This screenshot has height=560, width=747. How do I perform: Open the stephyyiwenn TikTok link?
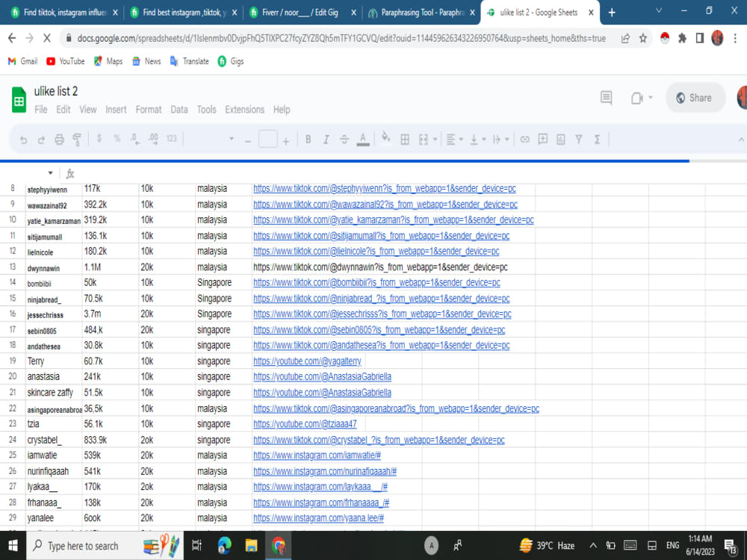click(x=385, y=189)
